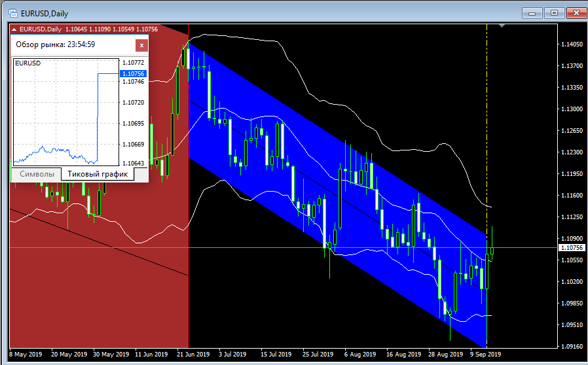Maximize the EURUSD,Daily chart window
Screen dimensions: 588x365
tap(554, 14)
